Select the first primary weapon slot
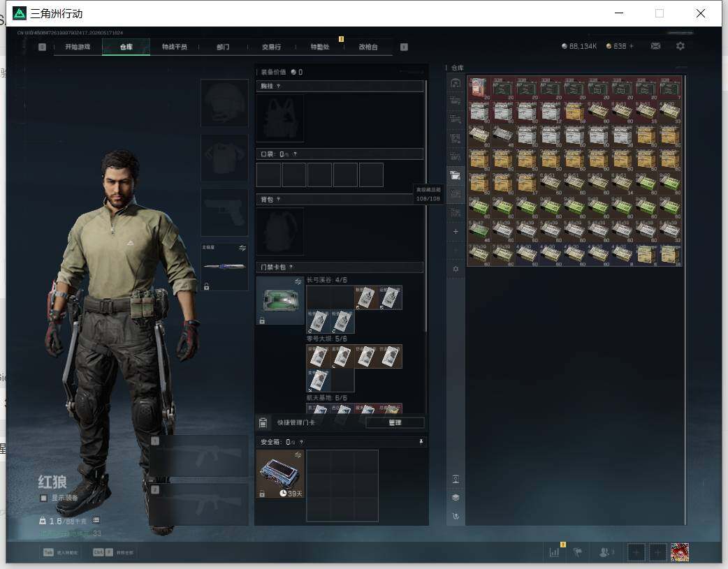Screen dimensions: 728x569 point(198,456)
